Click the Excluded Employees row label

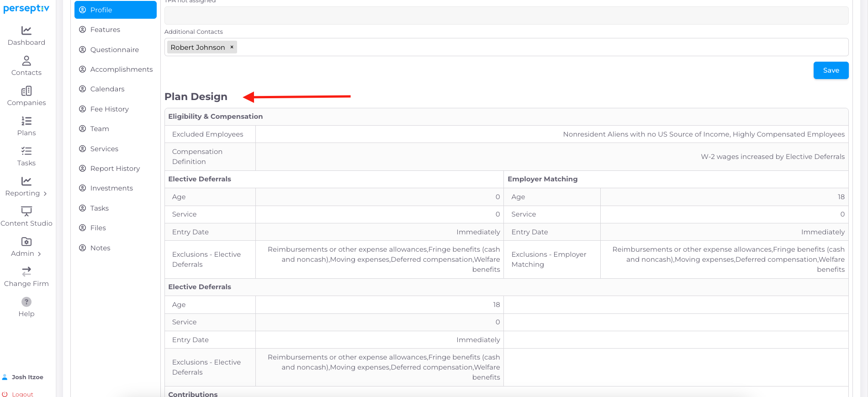[x=208, y=134]
